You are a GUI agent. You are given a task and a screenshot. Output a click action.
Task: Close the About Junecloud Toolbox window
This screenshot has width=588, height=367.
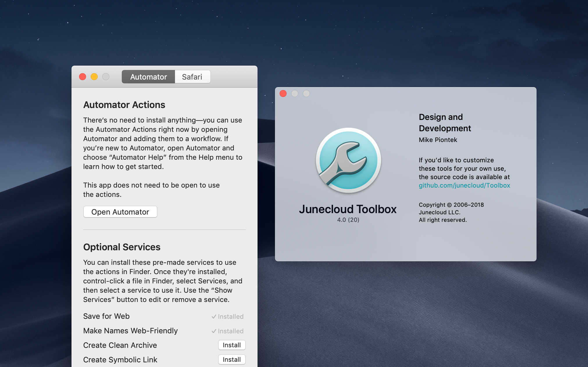283,93
